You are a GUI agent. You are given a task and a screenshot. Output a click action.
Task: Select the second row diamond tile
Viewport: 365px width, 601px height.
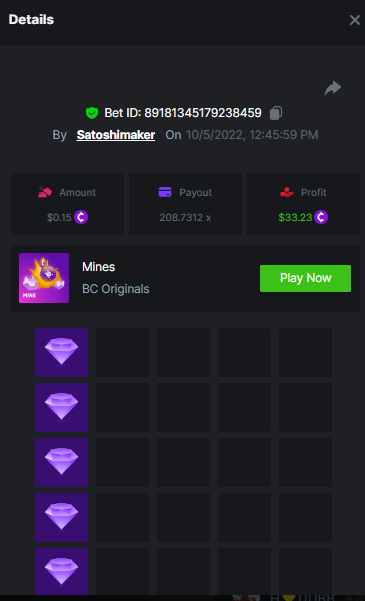[61, 407]
